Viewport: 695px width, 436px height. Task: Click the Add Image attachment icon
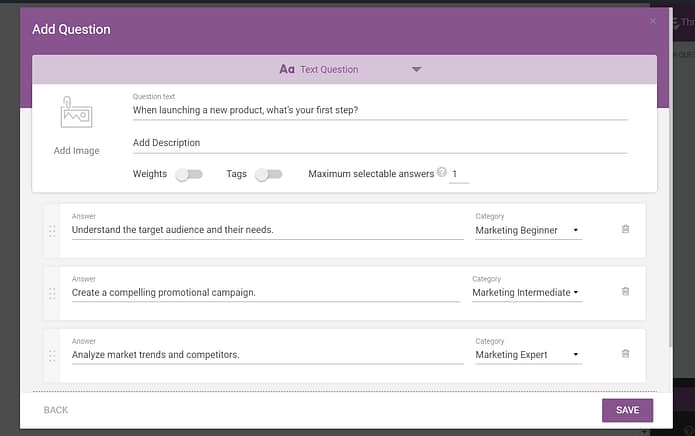click(76, 113)
